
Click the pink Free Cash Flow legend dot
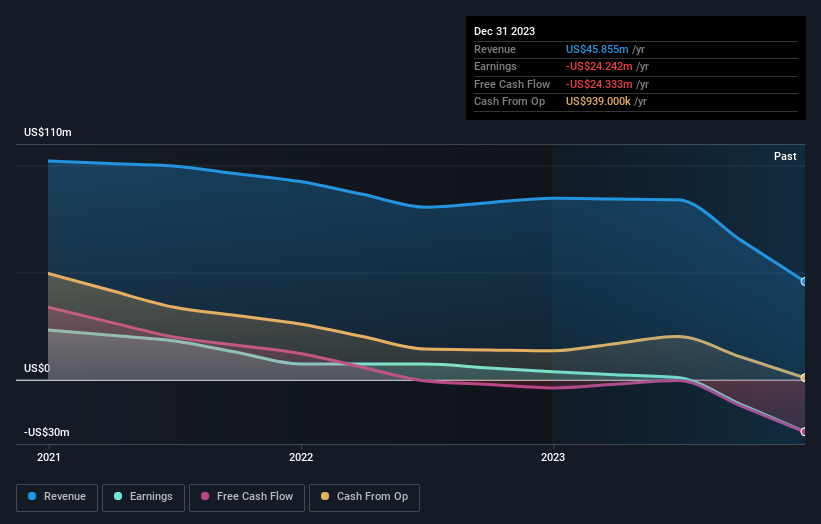pyautogui.click(x=205, y=496)
